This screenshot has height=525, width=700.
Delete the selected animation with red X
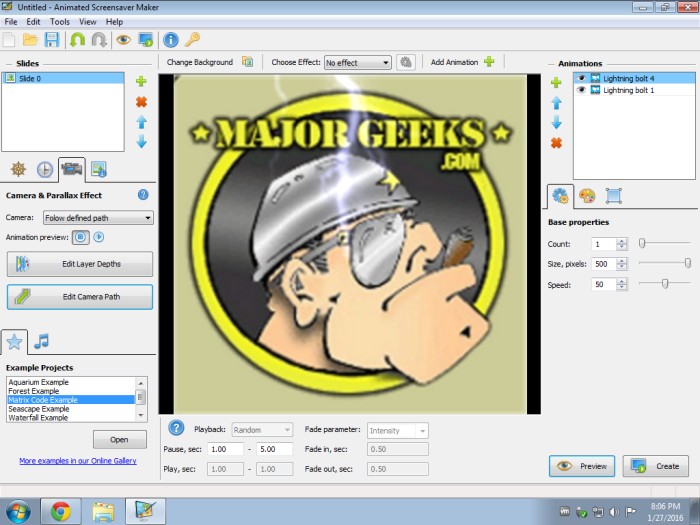pyautogui.click(x=556, y=143)
